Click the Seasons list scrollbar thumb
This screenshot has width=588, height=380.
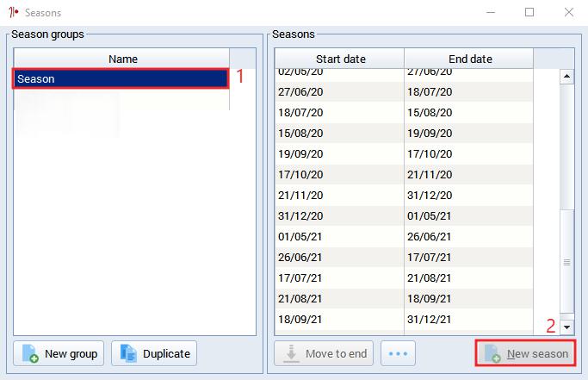coord(566,261)
